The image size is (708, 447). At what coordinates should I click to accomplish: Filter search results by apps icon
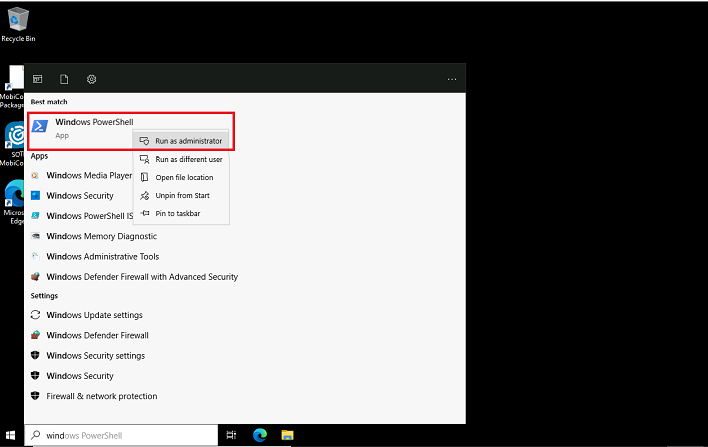[x=38, y=79]
